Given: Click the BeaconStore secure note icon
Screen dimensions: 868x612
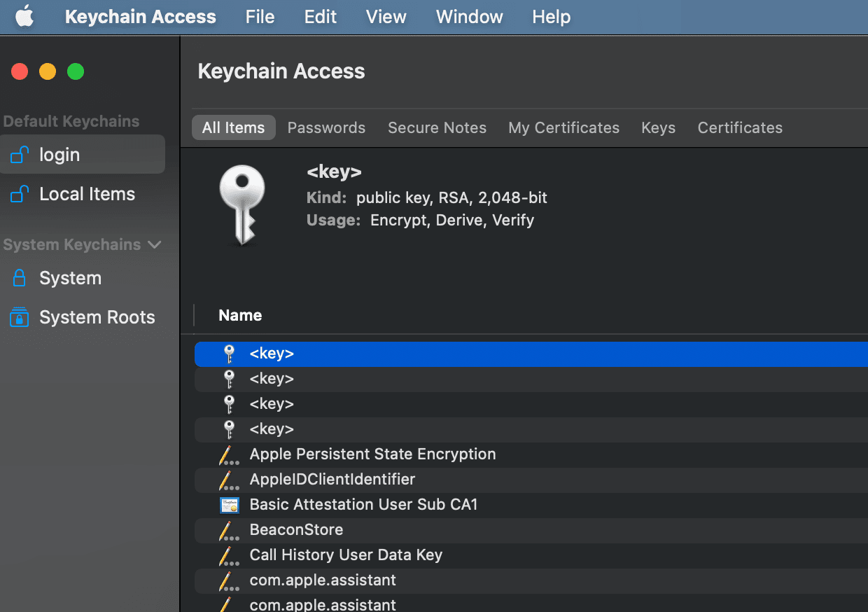Looking at the screenshot, I should click(x=229, y=530).
